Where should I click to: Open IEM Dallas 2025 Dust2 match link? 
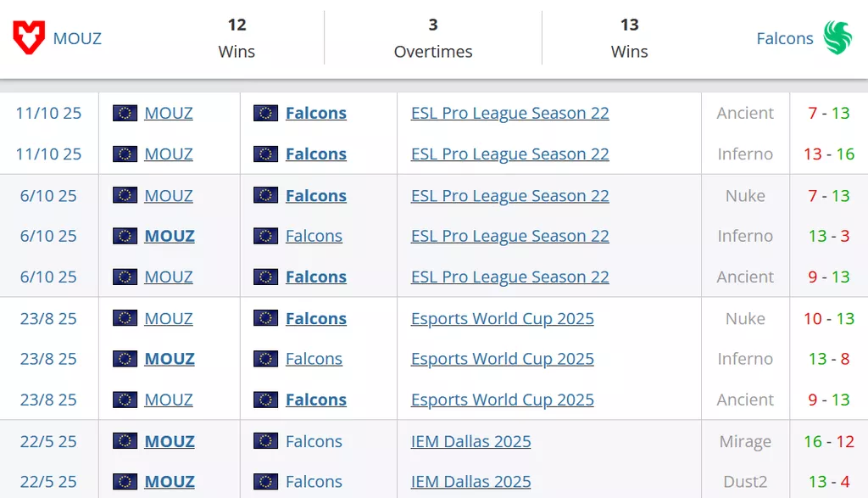(x=470, y=482)
